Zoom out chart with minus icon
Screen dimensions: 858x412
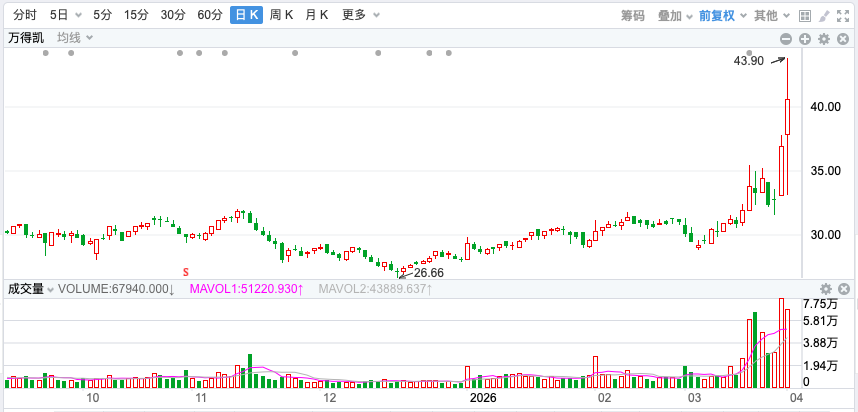[x=786, y=38]
